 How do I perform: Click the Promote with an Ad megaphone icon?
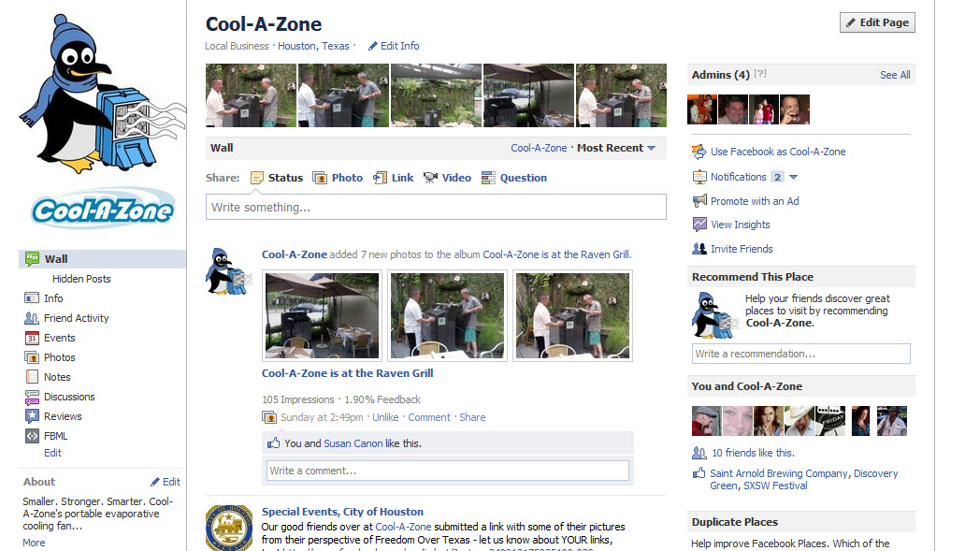tap(699, 201)
